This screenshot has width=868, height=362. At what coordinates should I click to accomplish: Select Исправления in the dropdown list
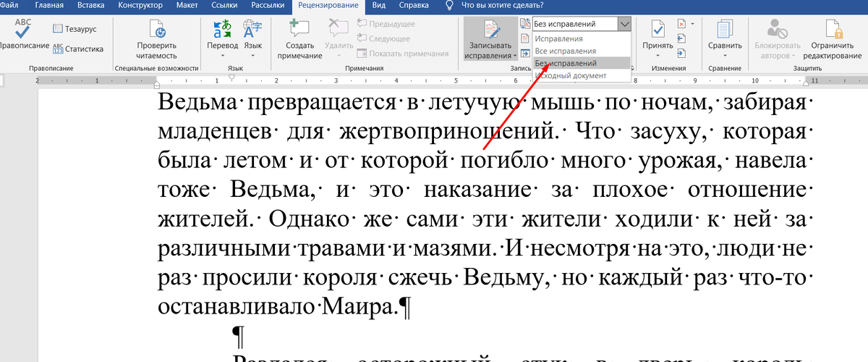pyautogui.click(x=582, y=39)
